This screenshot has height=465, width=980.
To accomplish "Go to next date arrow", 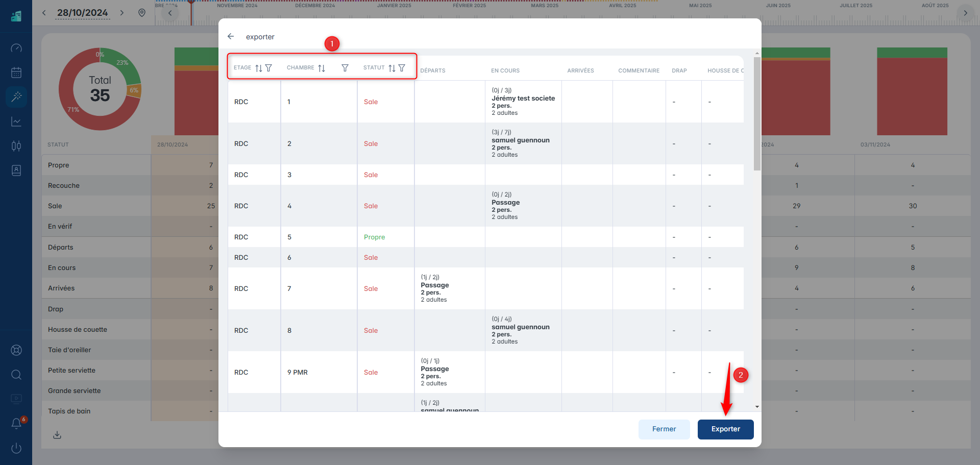I will point(122,13).
